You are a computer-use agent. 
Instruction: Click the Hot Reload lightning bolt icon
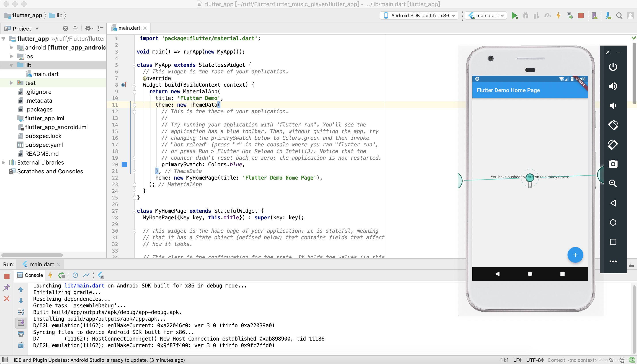pos(558,16)
